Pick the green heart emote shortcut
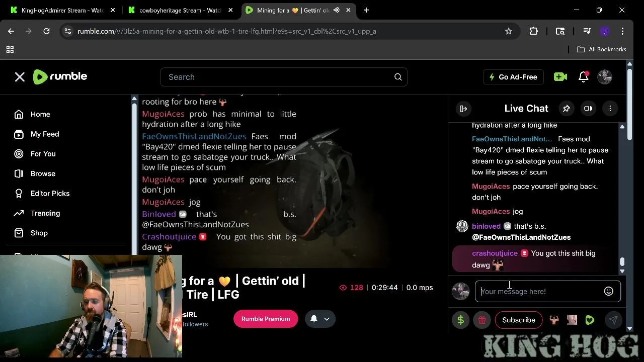 point(590,320)
